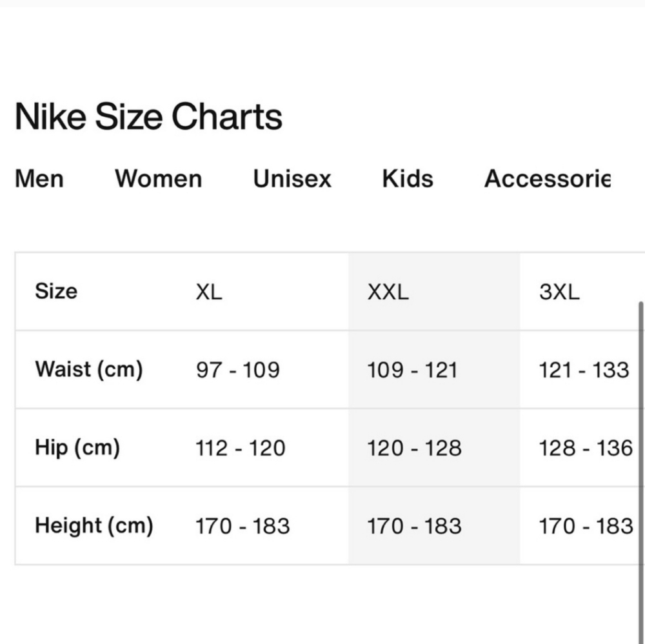
Task: Select the XL size column header
Action: coord(208,292)
